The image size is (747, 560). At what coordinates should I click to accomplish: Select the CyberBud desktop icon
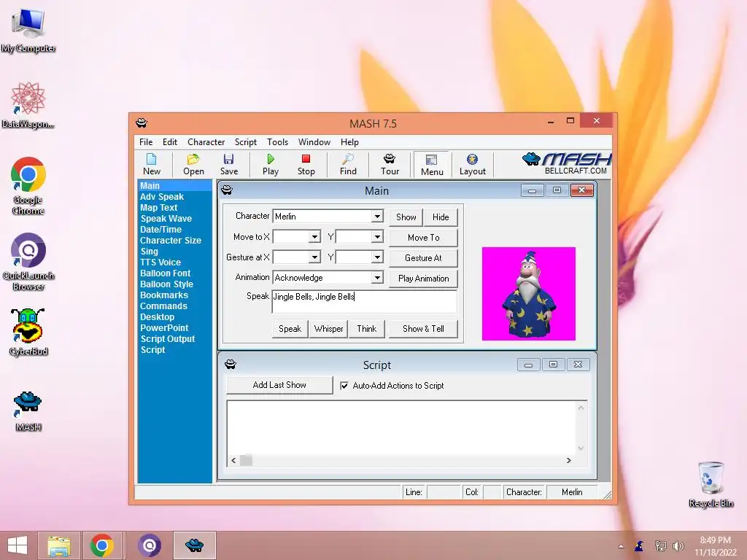coord(28,332)
